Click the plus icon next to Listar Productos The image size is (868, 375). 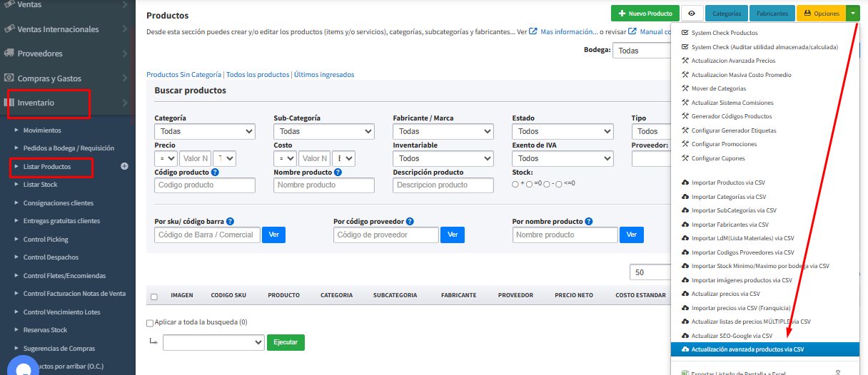point(124,166)
